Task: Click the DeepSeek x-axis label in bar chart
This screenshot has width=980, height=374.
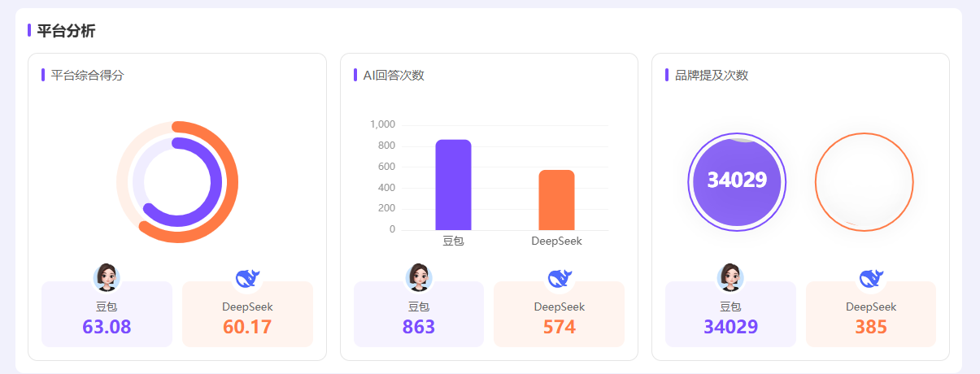Action: (x=556, y=241)
